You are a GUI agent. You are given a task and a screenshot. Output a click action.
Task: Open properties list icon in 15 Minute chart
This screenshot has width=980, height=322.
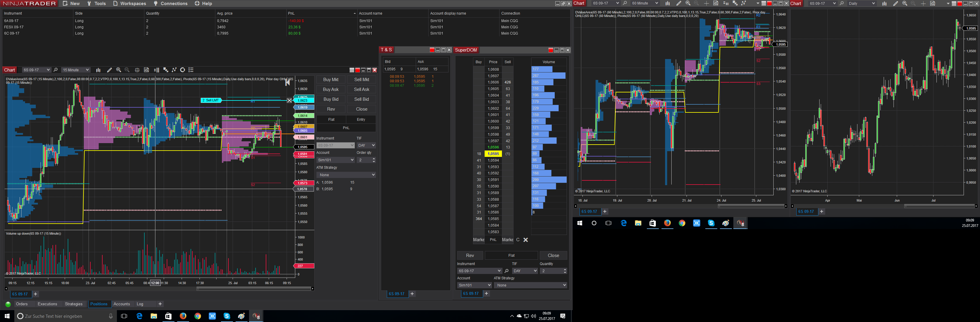point(191,70)
